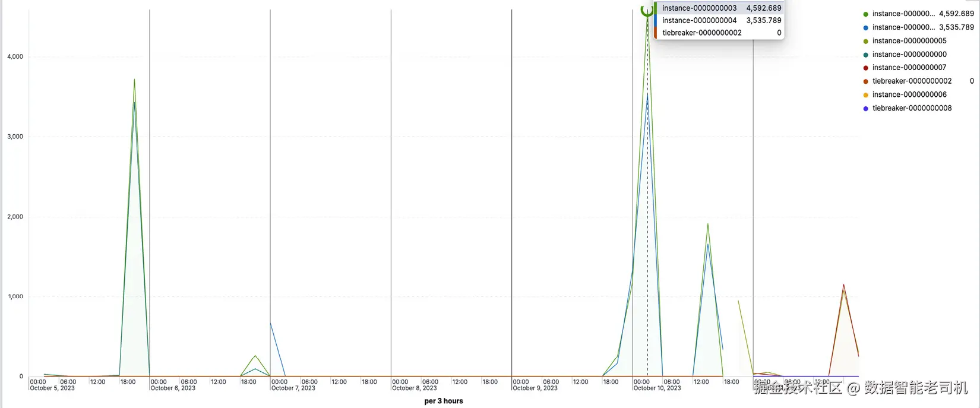Image resolution: width=980 pixels, height=408 pixels.
Task: Click the 4,000 y-axis tick label
Action: click(15, 57)
